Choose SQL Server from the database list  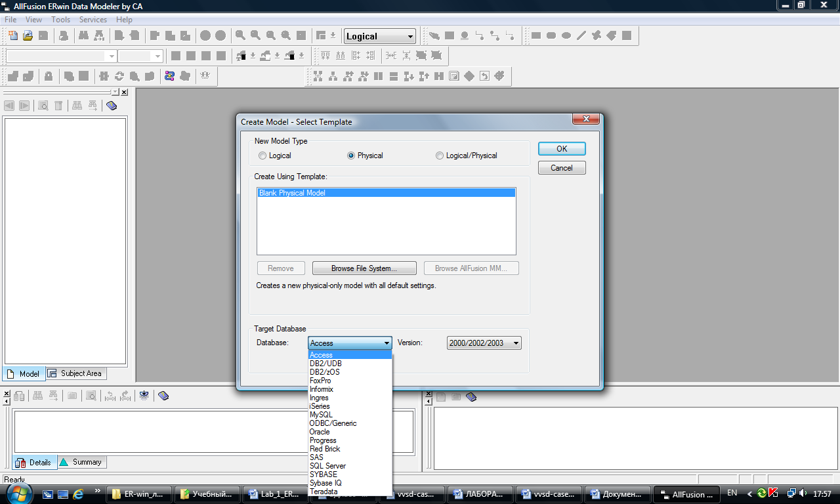click(x=350, y=466)
